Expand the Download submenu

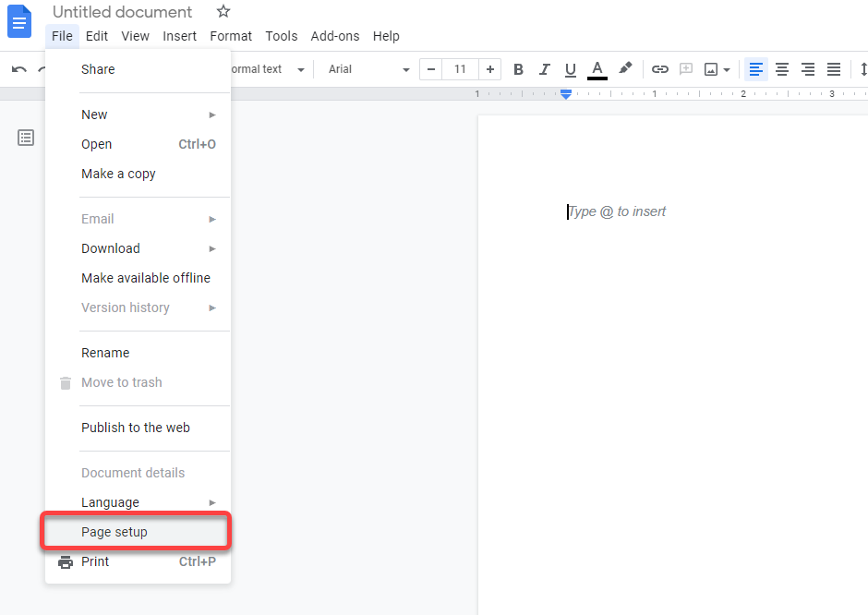coord(148,248)
